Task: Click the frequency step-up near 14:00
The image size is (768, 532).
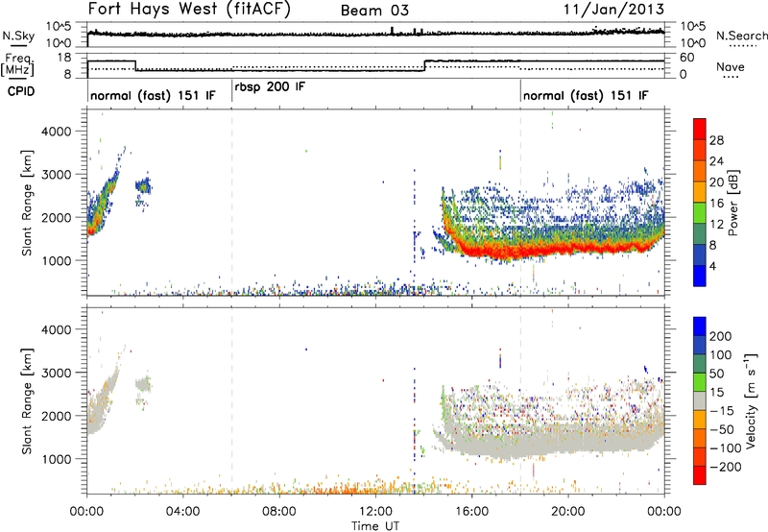Action: point(424,65)
